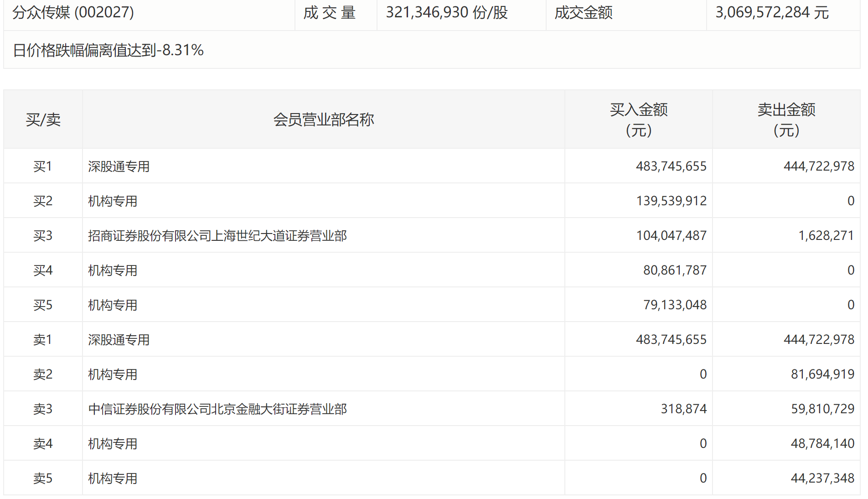This screenshot has width=868, height=499.
Task: Sort by the 买入金额 column header
Action: (x=638, y=120)
